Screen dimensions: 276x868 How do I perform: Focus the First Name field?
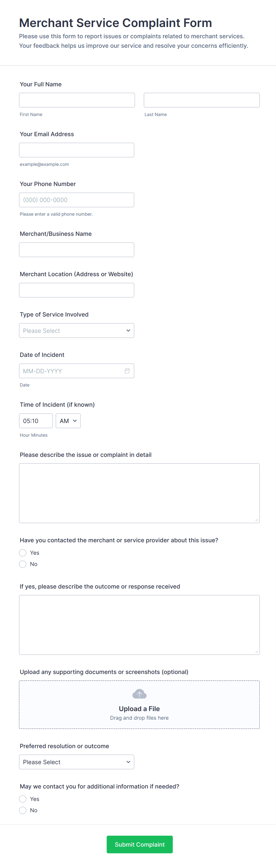click(77, 100)
